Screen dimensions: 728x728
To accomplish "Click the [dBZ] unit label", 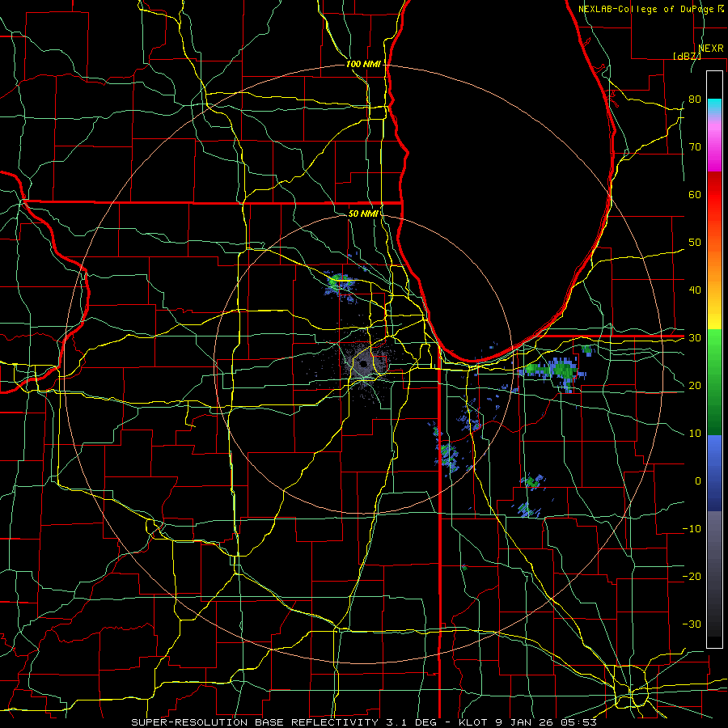I will (687, 56).
